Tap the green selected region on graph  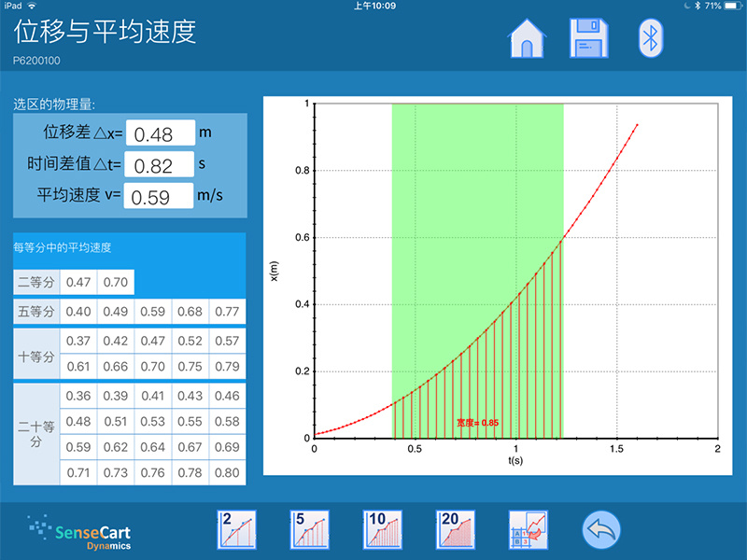click(x=478, y=271)
